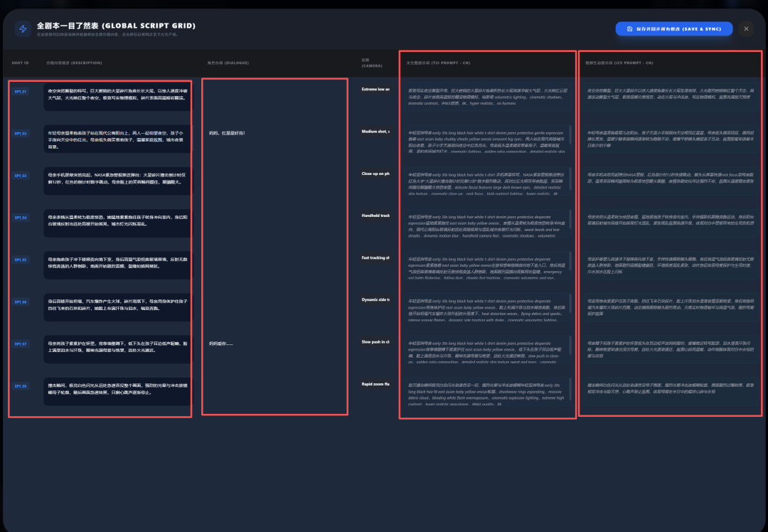Close the Global Script Grid dialog

coord(746,29)
